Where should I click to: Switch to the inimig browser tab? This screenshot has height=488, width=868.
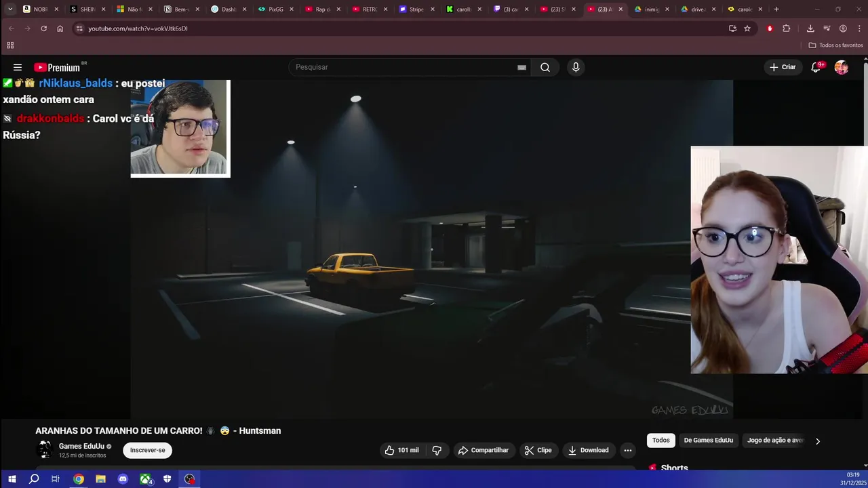(652, 9)
